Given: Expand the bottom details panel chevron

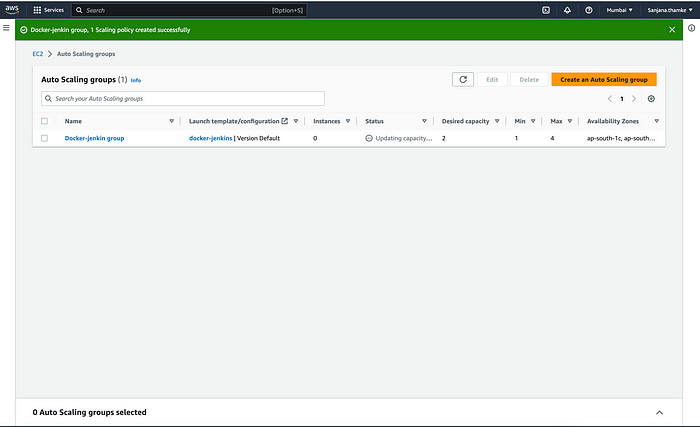Looking at the screenshot, I should pos(659,412).
